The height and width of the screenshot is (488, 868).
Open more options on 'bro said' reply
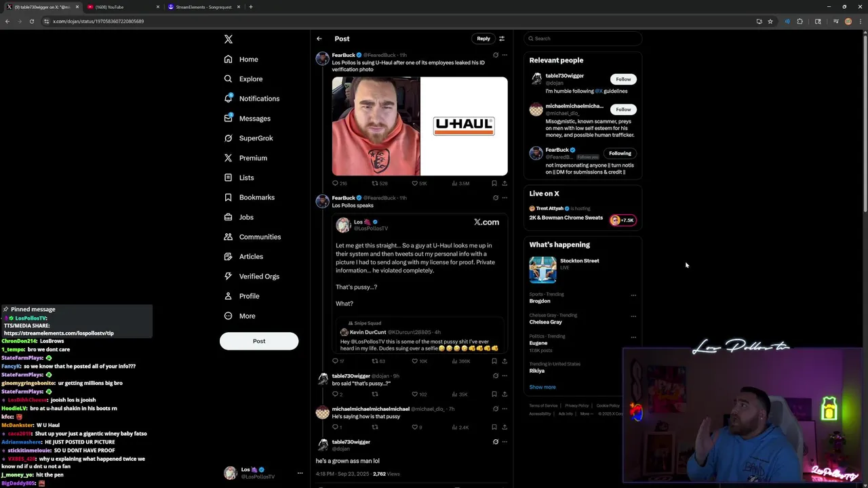[x=505, y=375]
